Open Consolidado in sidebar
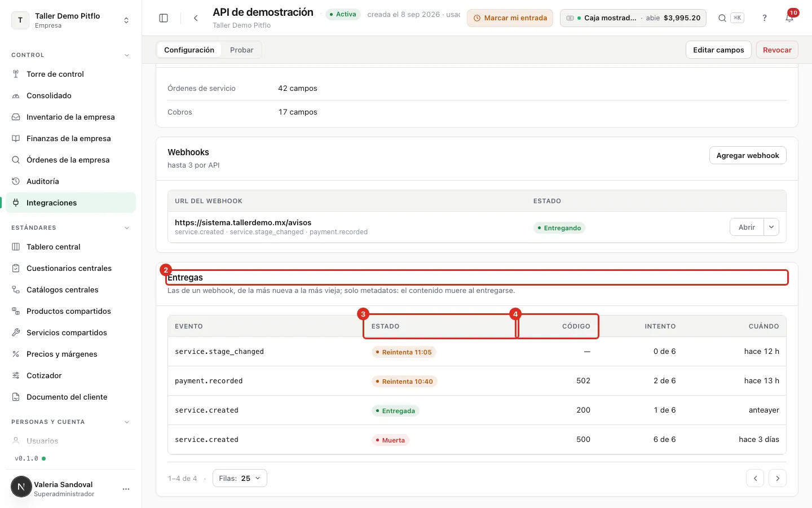Viewport: 812px width, 508px height. tap(70, 95)
